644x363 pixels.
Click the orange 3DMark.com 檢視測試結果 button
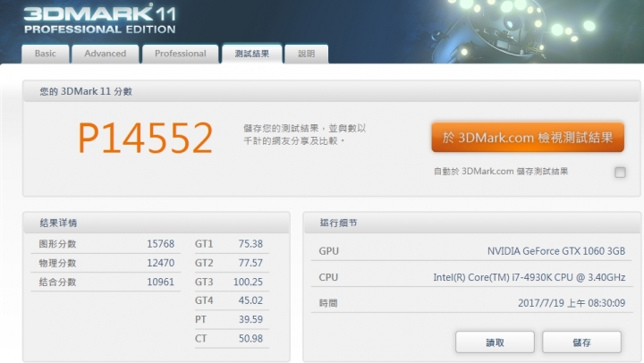528,137
